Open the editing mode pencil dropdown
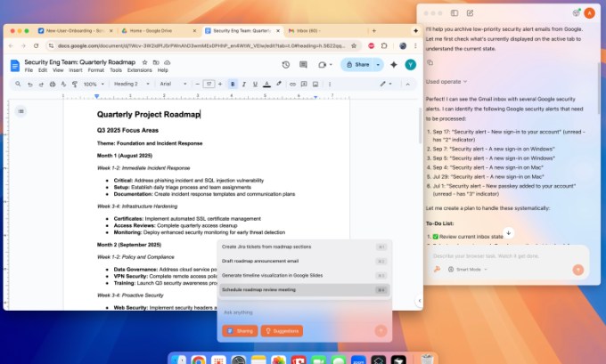This screenshot has height=364, width=606. (x=385, y=84)
